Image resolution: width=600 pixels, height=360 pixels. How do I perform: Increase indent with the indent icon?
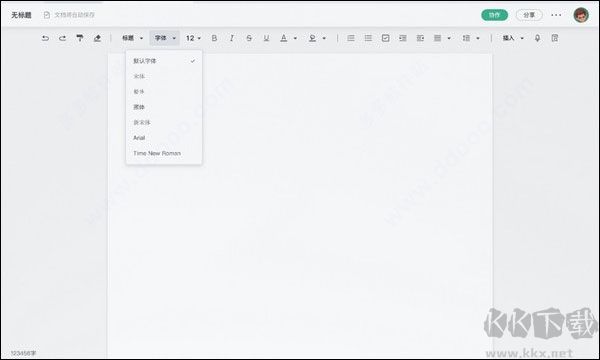point(403,38)
